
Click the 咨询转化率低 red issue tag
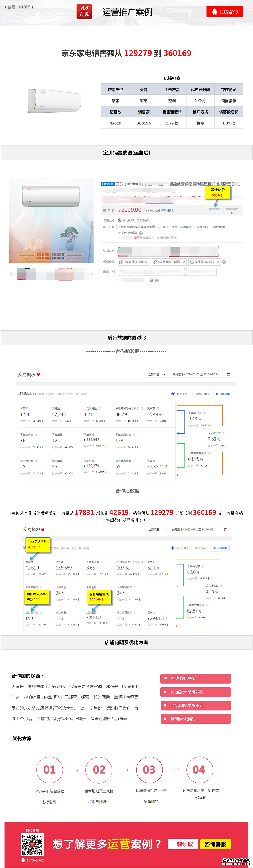pos(195,678)
